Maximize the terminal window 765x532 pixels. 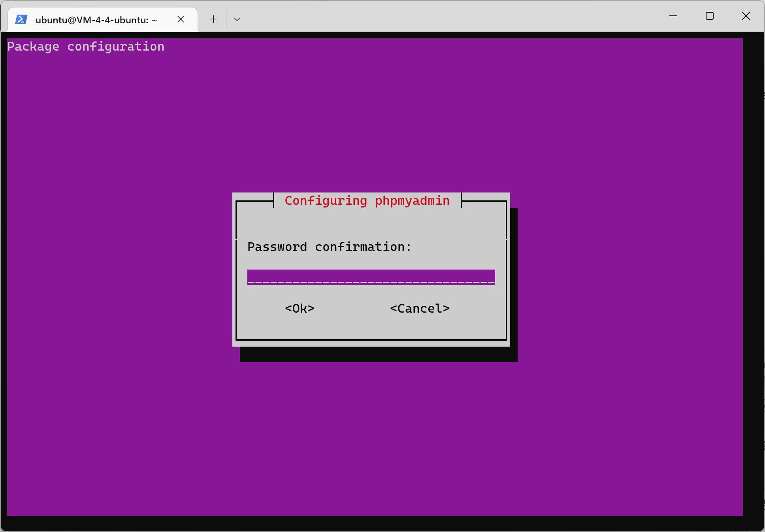tap(710, 16)
